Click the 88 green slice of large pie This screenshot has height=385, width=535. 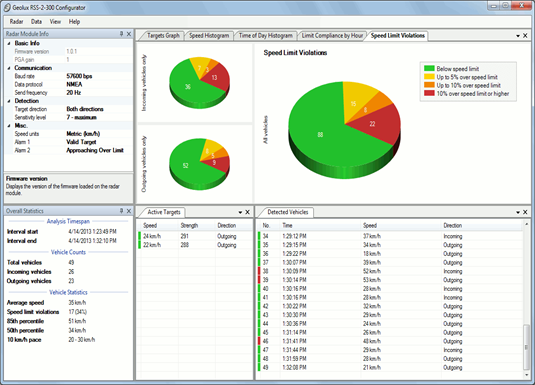click(x=320, y=135)
